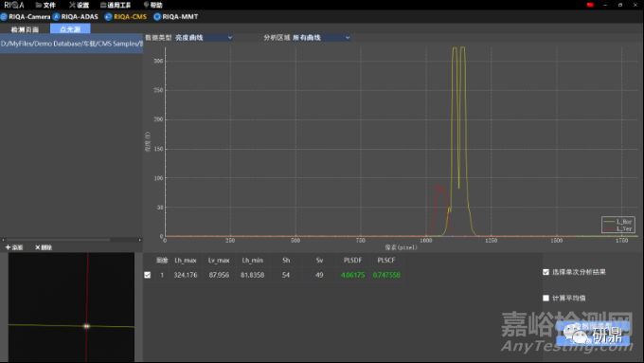644x363 pixels.
Task: Click the L_Hor legend entry
Action: pyautogui.click(x=618, y=222)
